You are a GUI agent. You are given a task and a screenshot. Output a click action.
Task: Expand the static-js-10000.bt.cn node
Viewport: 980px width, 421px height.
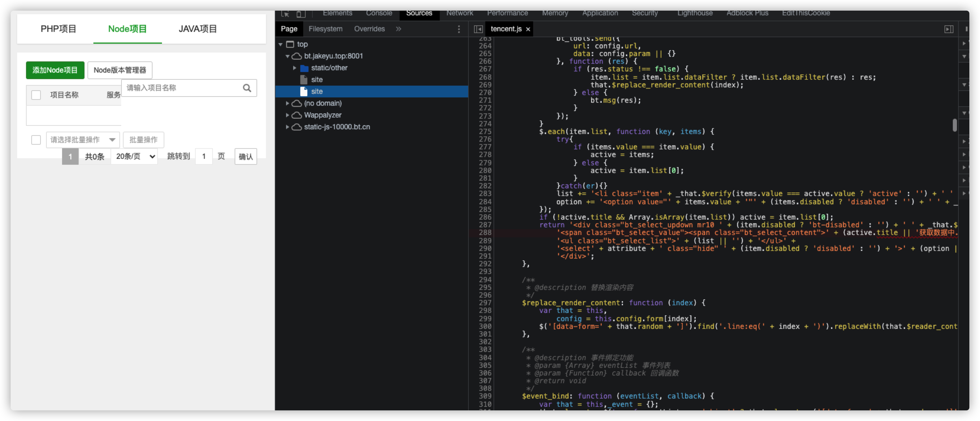[288, 127]
